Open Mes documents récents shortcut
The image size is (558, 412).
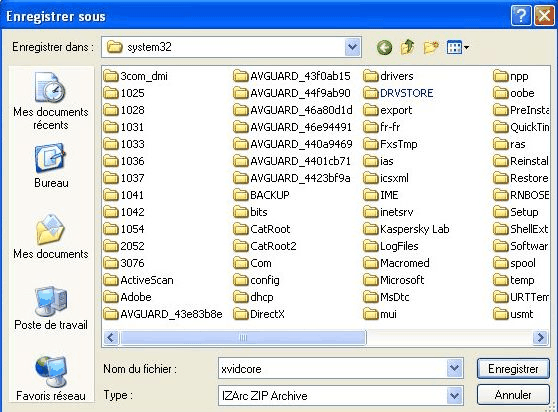tap(51, 101)
